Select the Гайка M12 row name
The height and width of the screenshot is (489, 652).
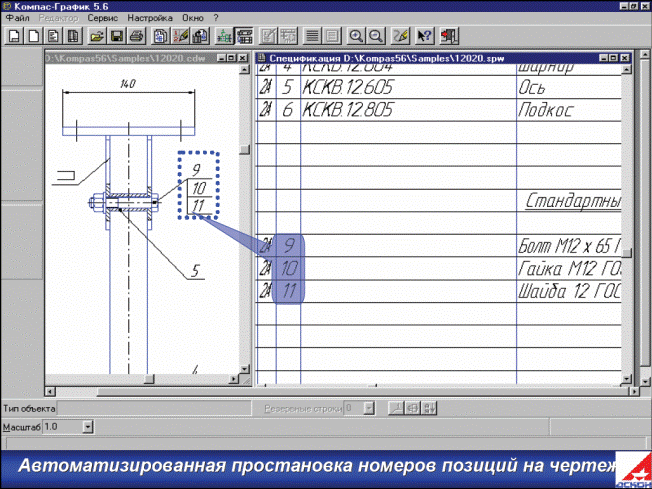tap(569, 268)
